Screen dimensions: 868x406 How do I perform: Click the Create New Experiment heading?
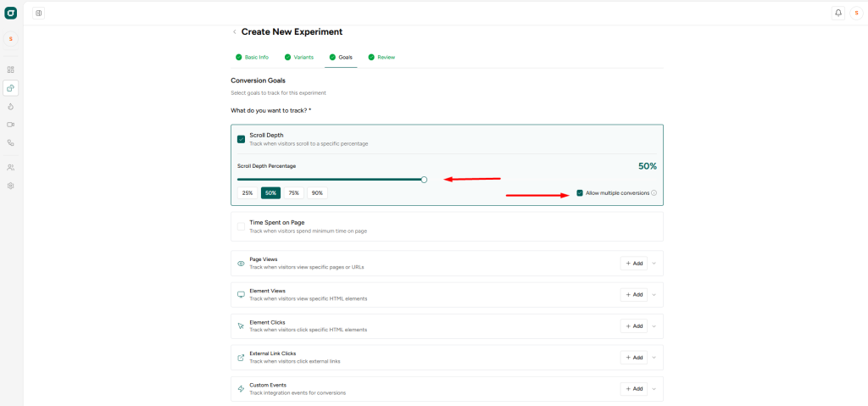[292, 32]
